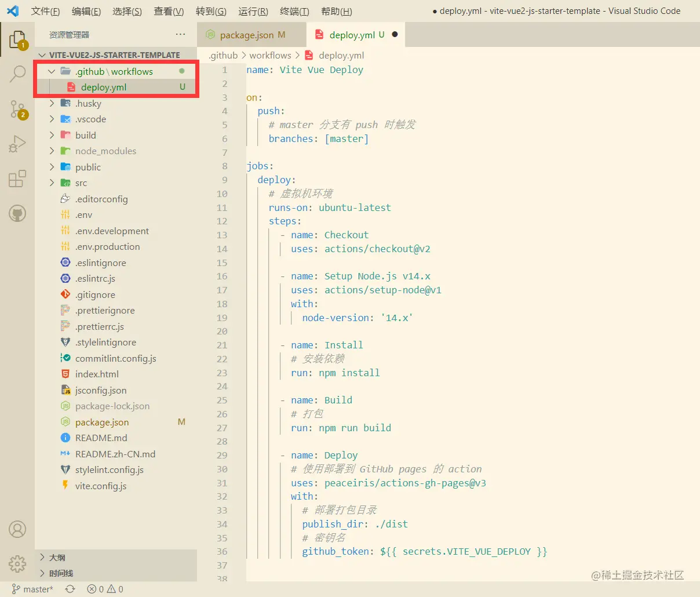Click the unsaved dot on deploy.yml tab
The image size is (700, 597).
coord(395,34)
